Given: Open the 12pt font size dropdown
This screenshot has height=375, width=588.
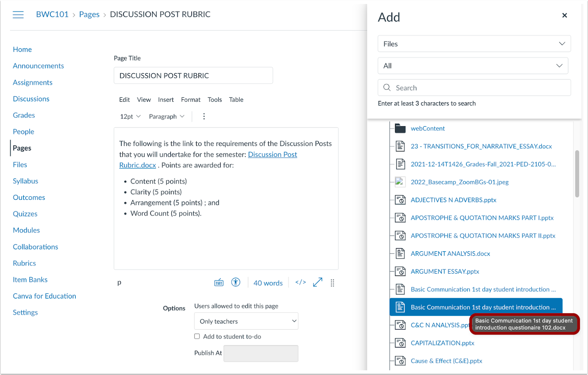Looking at the screenshot, I should [x=130, y=116].
